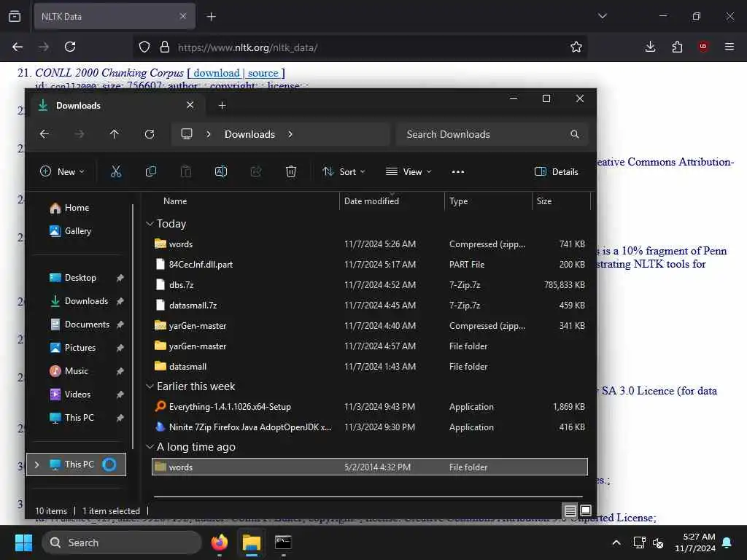The width and height of the screenshot is (747, 560).
Task: Select the Downloads tab in File Explorer
Action: tap(116, 105)
